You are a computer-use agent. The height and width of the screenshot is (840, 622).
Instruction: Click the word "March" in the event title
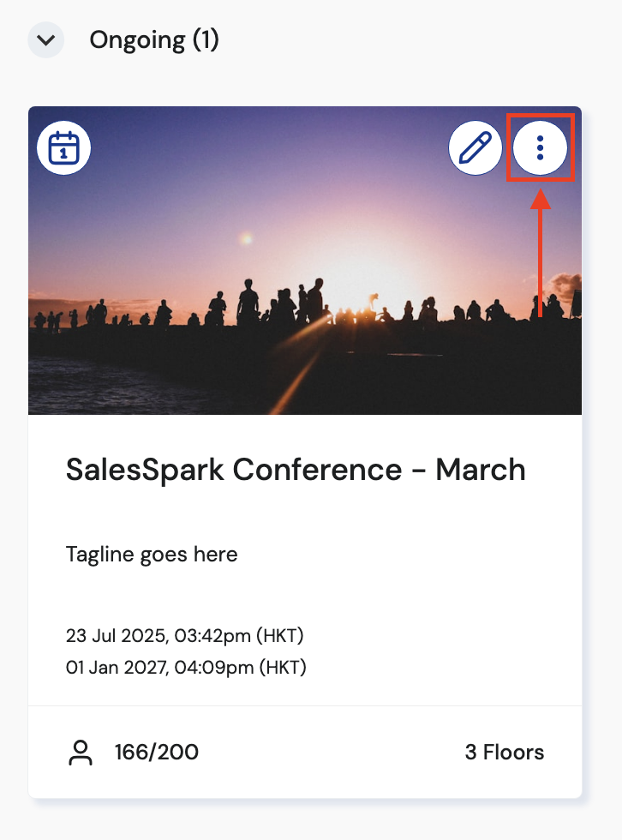click(x=481, y=470)
